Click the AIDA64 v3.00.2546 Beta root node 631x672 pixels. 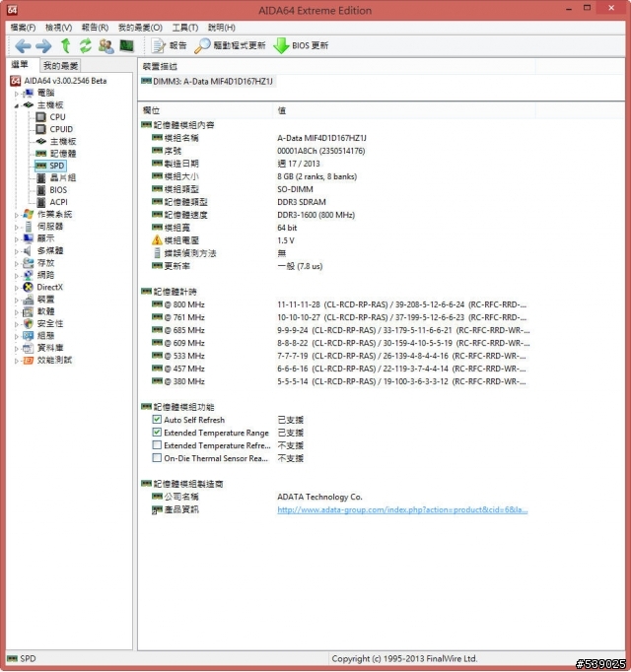65,81
